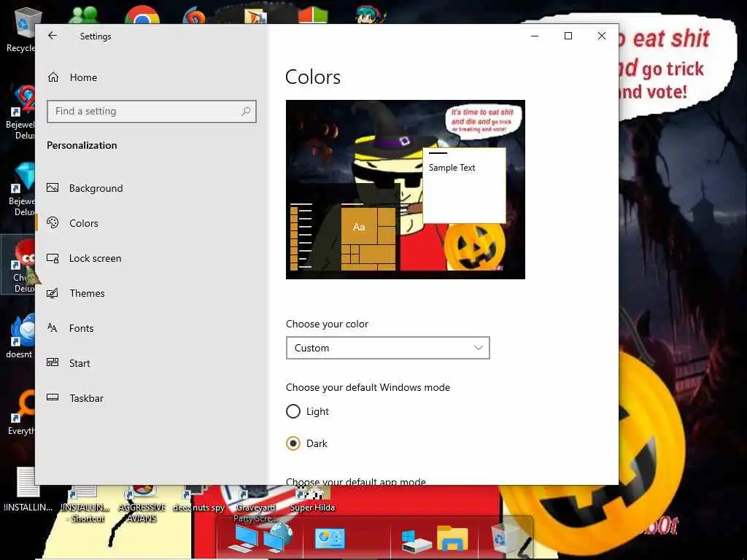
Task: Select Dark as default Windows mode
Action: 306,443
